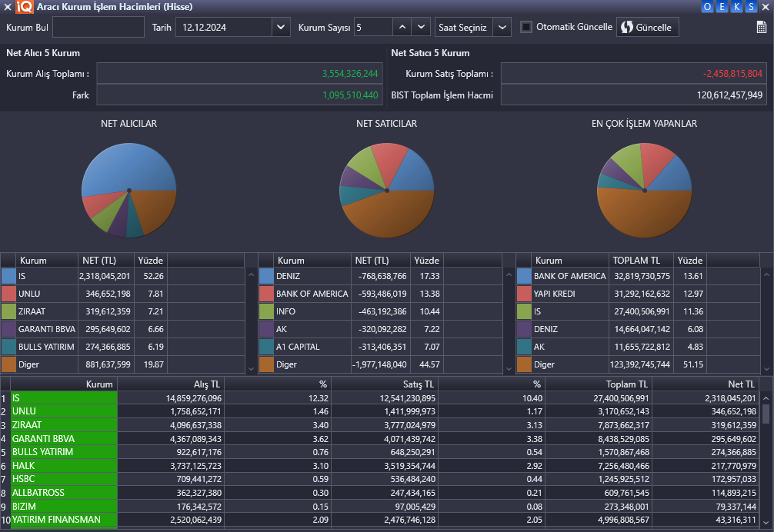This screenshot has width=774, height=532.
Task: Select GARANTI BBVA row in bottom table
Action: 379,439
